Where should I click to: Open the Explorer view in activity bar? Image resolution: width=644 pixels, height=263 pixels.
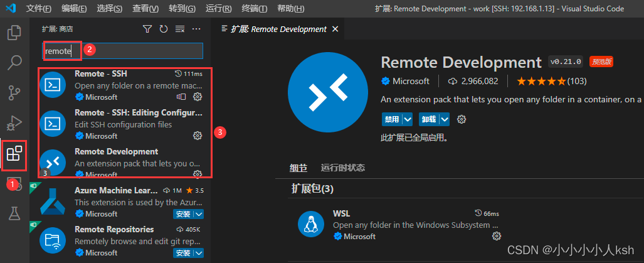[x=15, y=33]
